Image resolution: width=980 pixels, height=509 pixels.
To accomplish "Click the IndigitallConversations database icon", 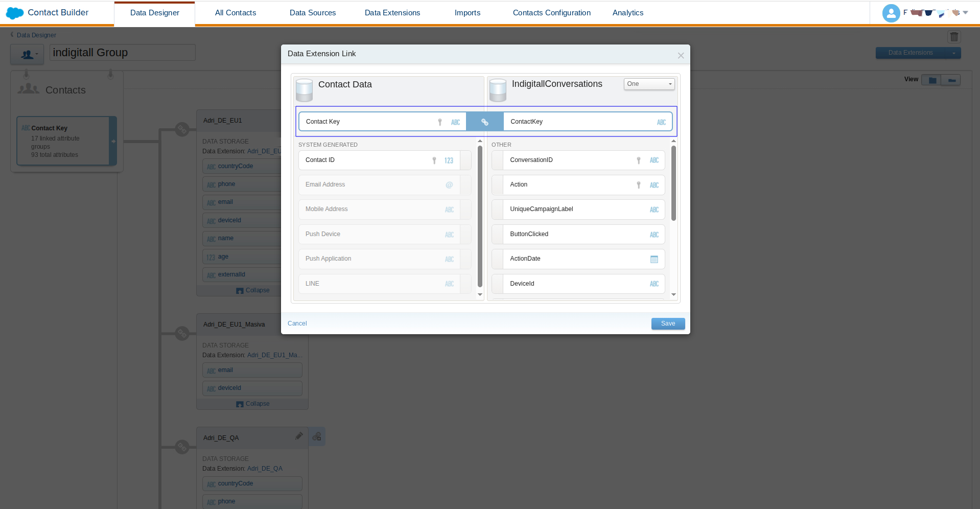I will coord(498,90).
